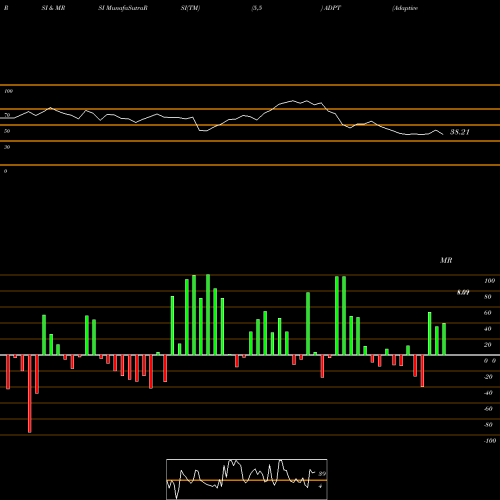Click the -20 label on MR axis

tap(488, 377)
